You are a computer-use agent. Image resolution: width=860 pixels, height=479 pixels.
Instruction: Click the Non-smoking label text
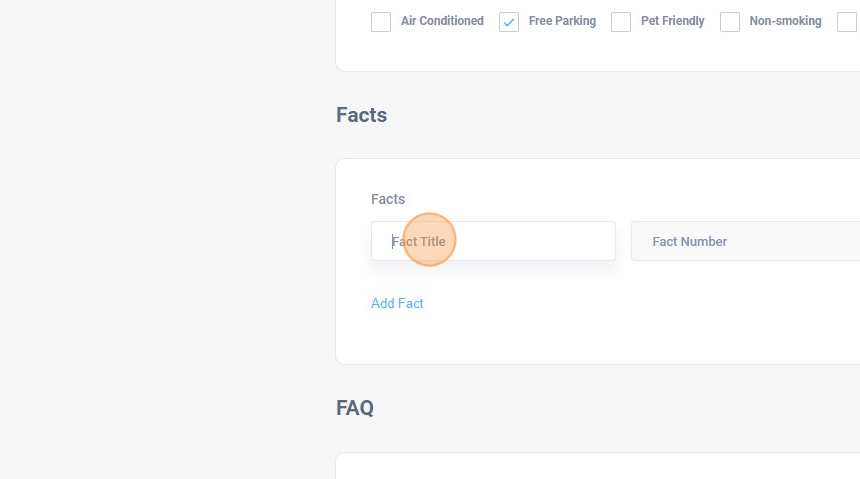coord(785,21)
